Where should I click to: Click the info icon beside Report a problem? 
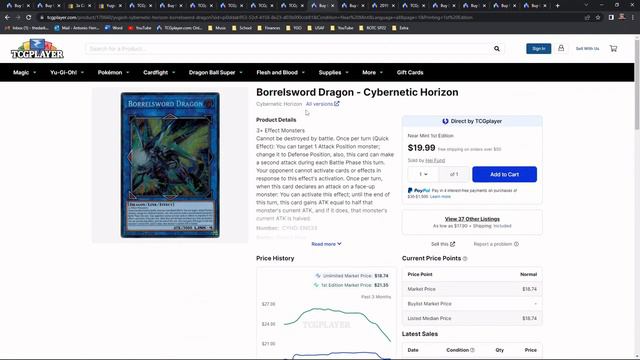(516, 244)
